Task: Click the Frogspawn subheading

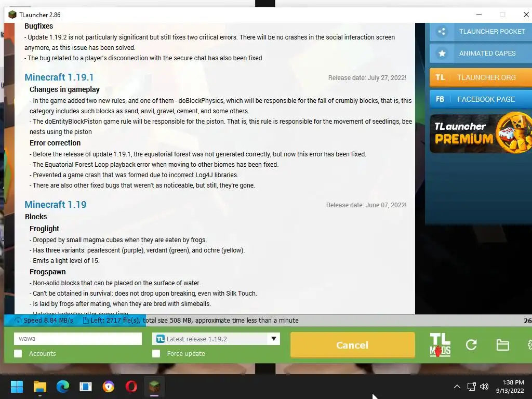Action: pos(47,272)
